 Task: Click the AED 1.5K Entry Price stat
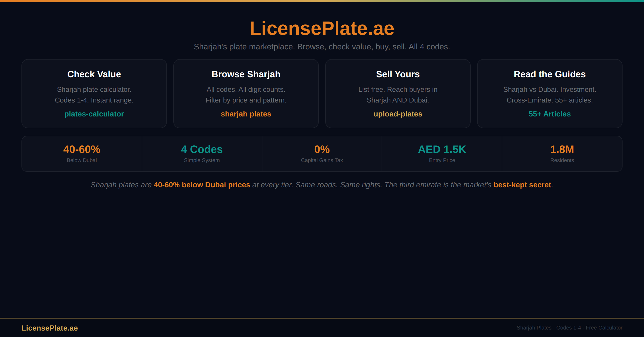pos(442,153)
